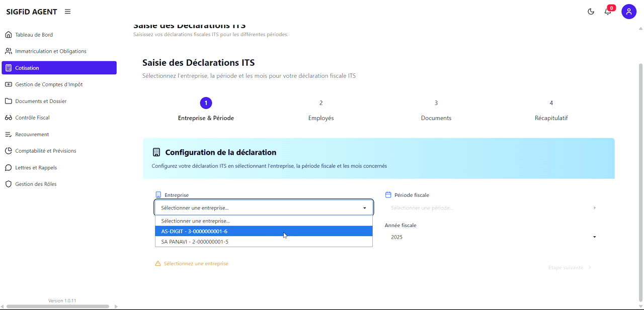Open the user profile icon
The height and width of the screenshot is (310, 644).
(629, 11)
